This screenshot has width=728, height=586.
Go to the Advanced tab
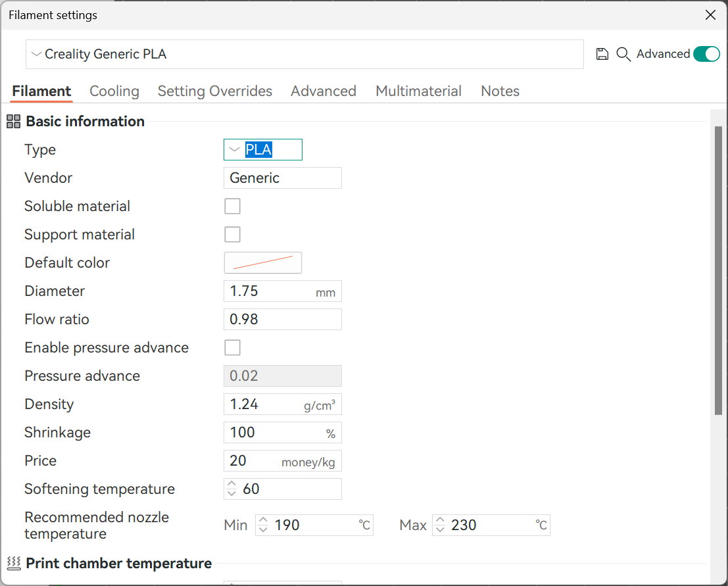click(324, 91)
